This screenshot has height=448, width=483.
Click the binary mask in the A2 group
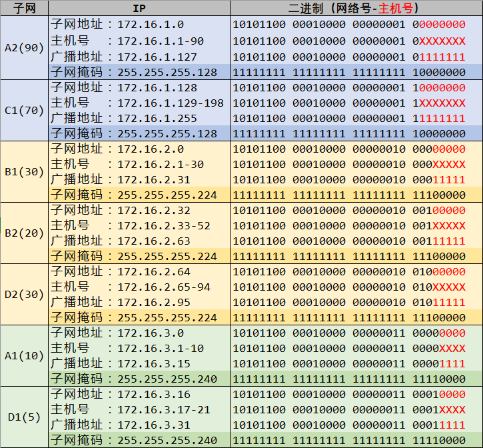pos(349,73)
